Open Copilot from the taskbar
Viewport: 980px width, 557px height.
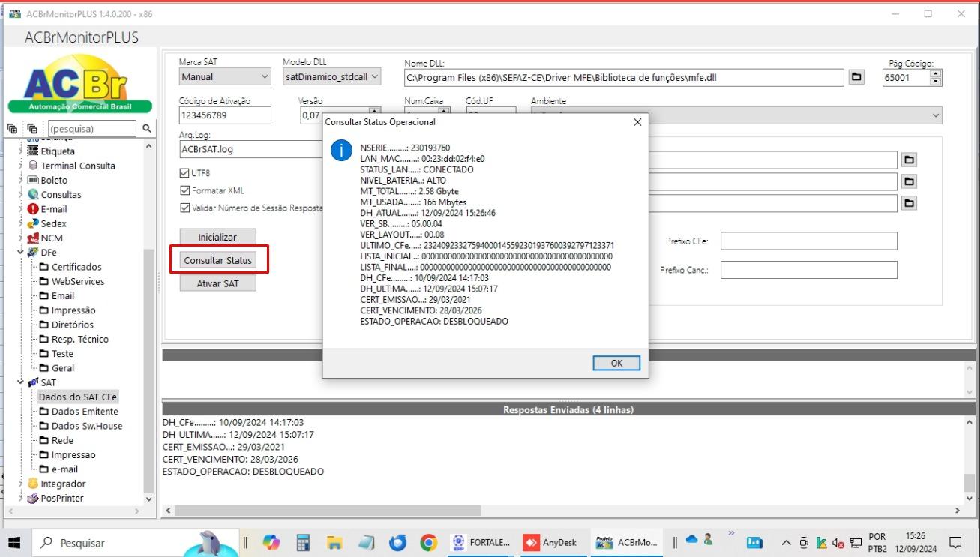[271, 542]
